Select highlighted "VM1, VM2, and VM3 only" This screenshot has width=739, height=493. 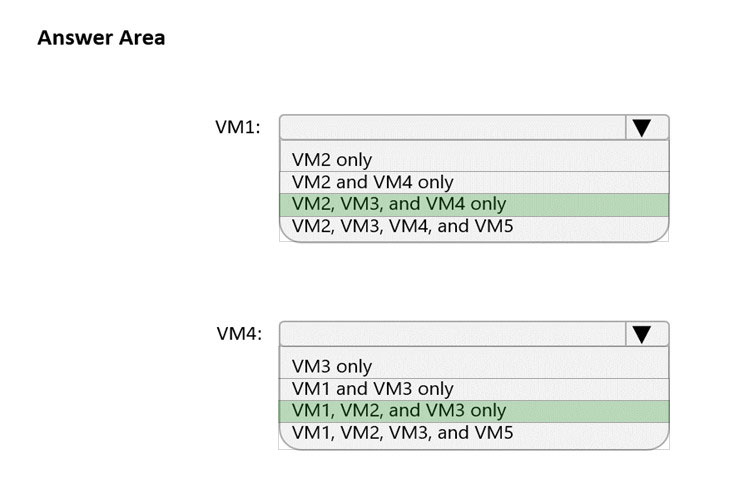(400, 410)
